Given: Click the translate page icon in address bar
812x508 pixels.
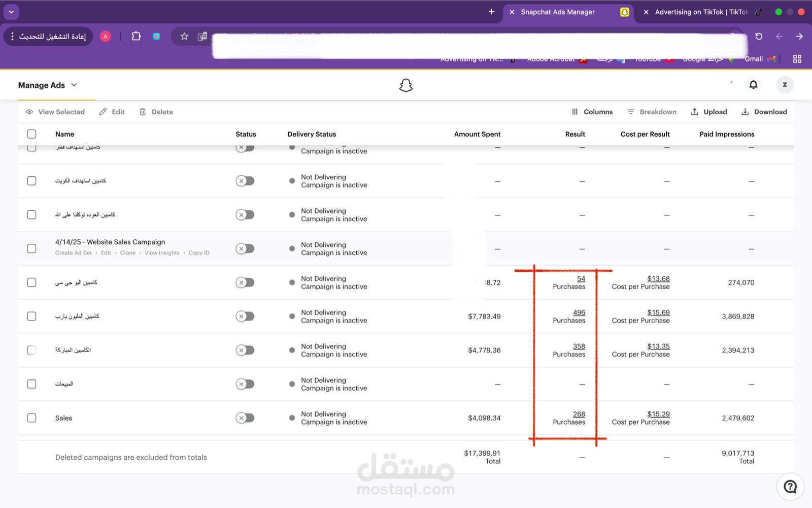Looking at the screenshot, I should [202, 36].
